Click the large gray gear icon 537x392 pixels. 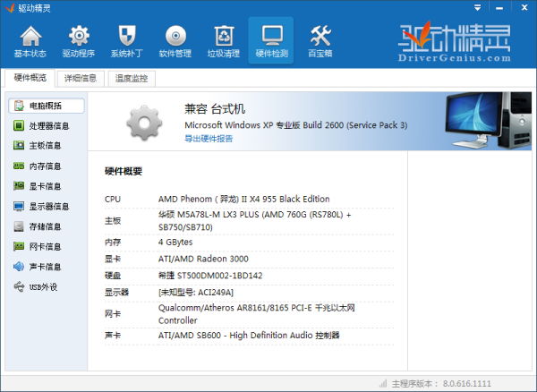point(144,123)
